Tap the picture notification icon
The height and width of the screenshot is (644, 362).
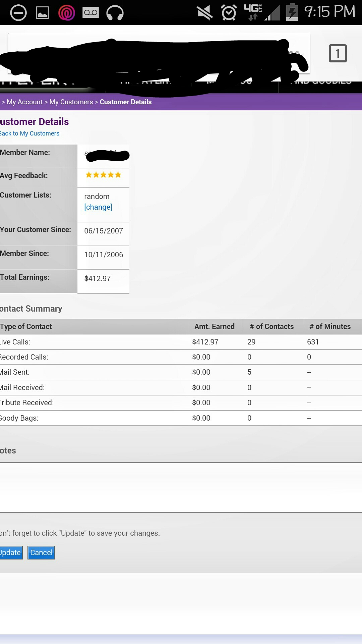pyautogui.click(x=43, y=13)
